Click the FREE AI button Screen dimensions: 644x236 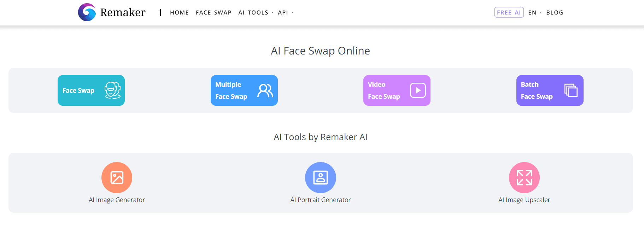click(509, 12)
